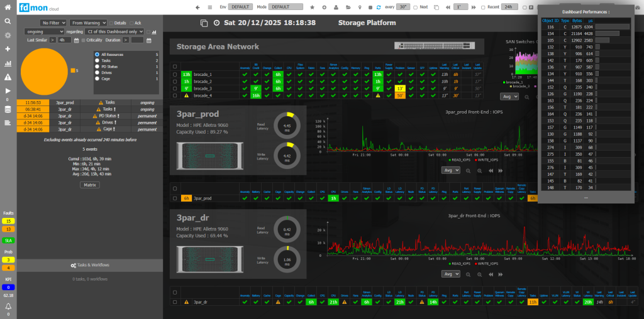
Task: Open the Avg dropdown under SAN Switches chart
Action: tap(509, 97)
